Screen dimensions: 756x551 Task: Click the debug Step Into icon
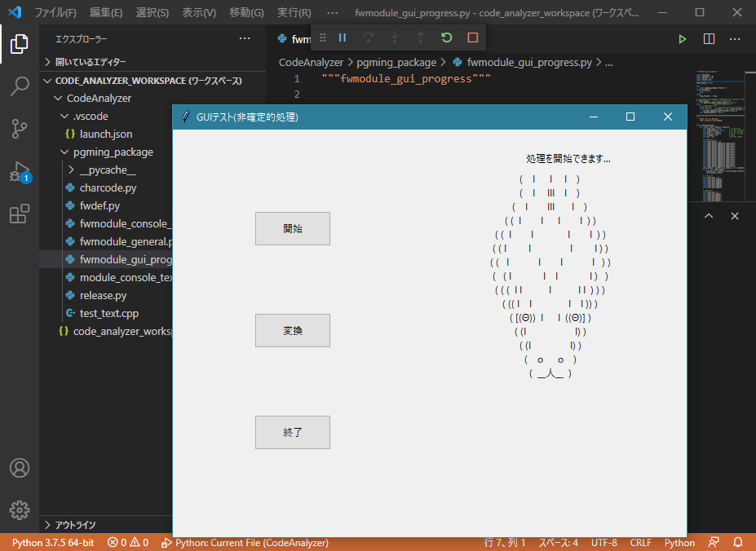coord(395,37)
